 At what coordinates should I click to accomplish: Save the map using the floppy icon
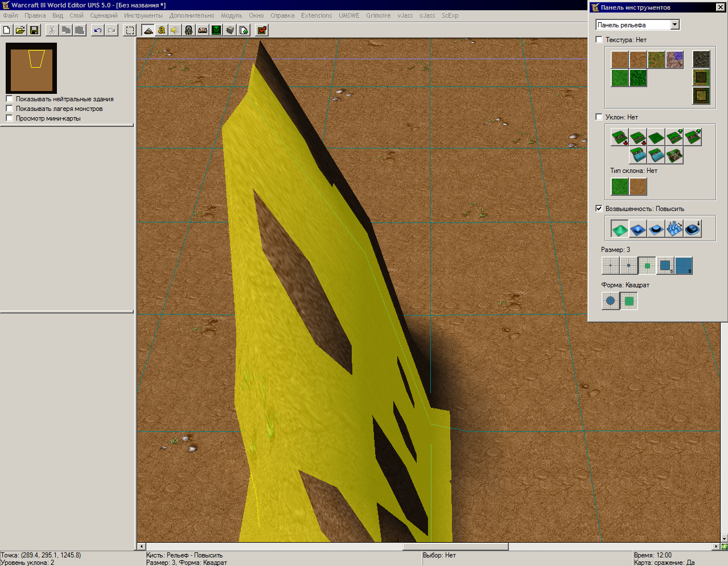pyautogui.click(x=34, y=30)
